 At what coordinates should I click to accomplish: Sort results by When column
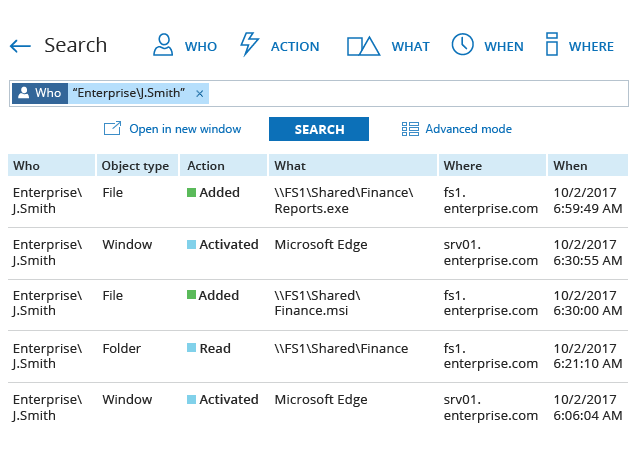coord(571,165)
